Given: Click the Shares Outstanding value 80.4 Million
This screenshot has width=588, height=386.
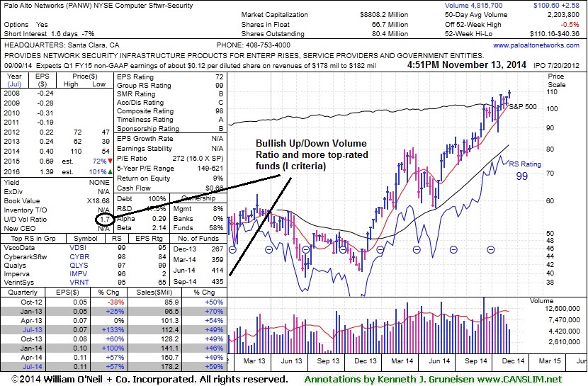Looking at the screenshot, I should click(390, 34).
